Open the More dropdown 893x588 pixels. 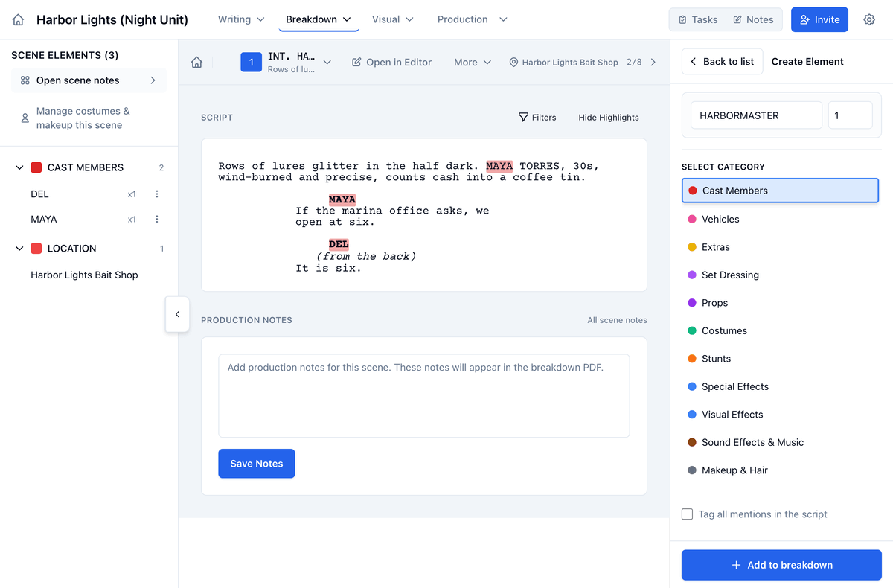[473, 63]
